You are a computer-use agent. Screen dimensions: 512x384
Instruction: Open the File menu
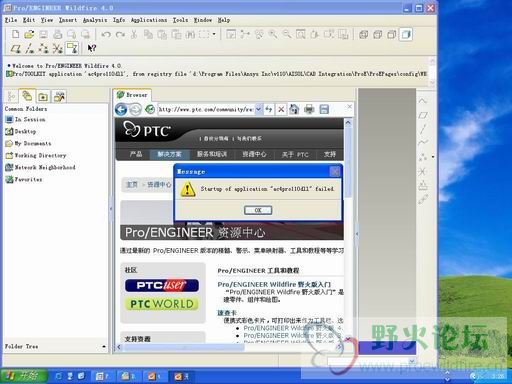pos(11,20)
